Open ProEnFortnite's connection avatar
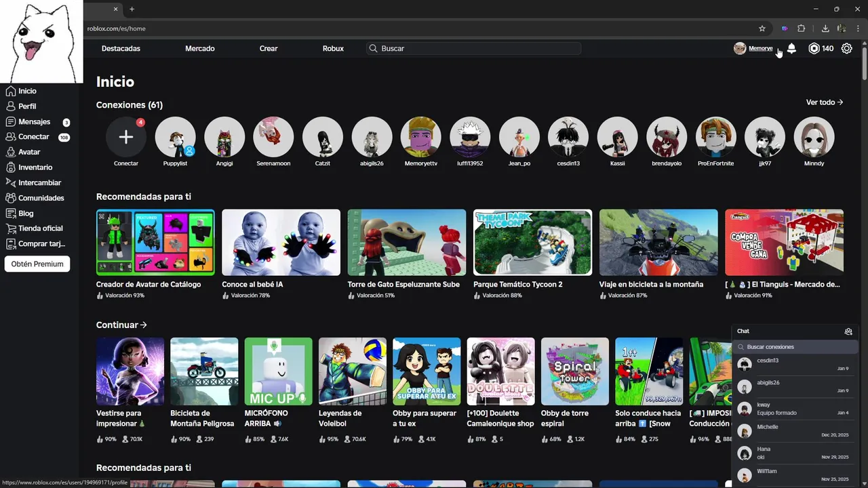868x488 pixels. pyautogui.click(x=715, y=137)
